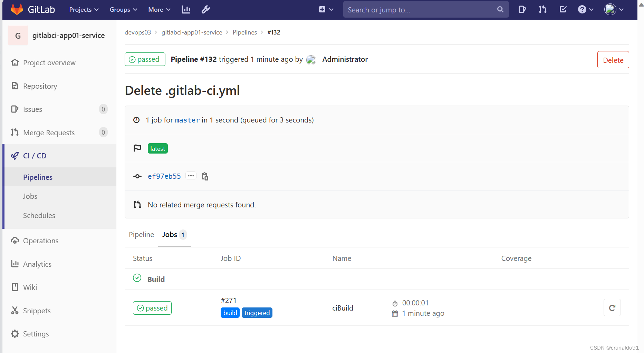This screenshot has width=644, height=353.
Task: Click the passed badge for job #271
Action: (152, 308)
